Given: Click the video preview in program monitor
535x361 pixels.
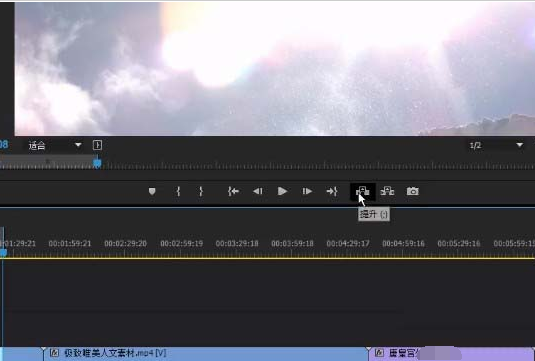Looking at the screenshot, I should coord(275,68).
